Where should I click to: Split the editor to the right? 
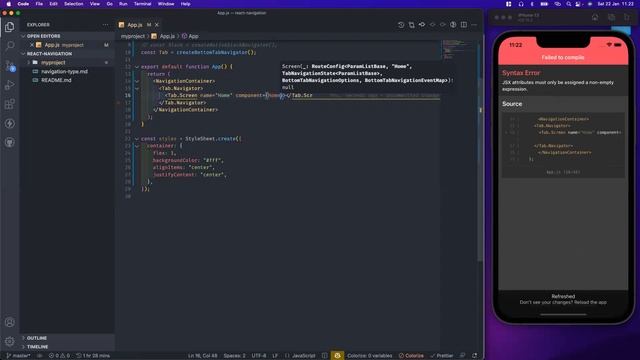[464, 25]
